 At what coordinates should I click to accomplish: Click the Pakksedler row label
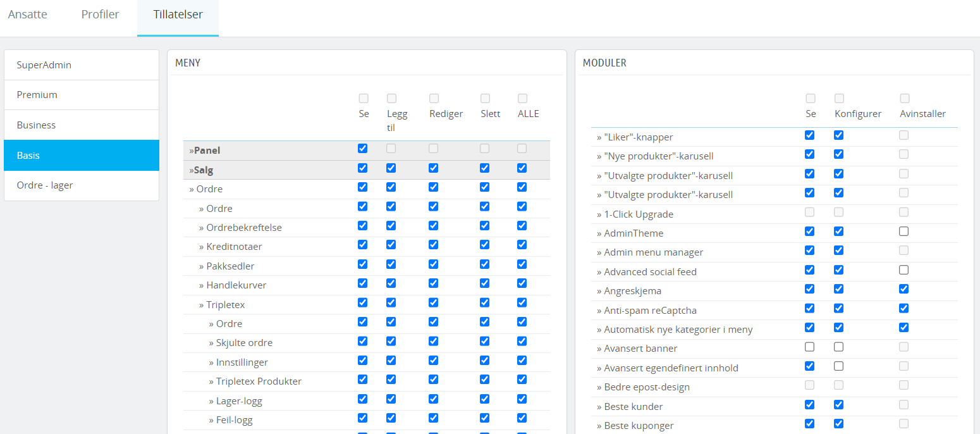pos(226,266)
